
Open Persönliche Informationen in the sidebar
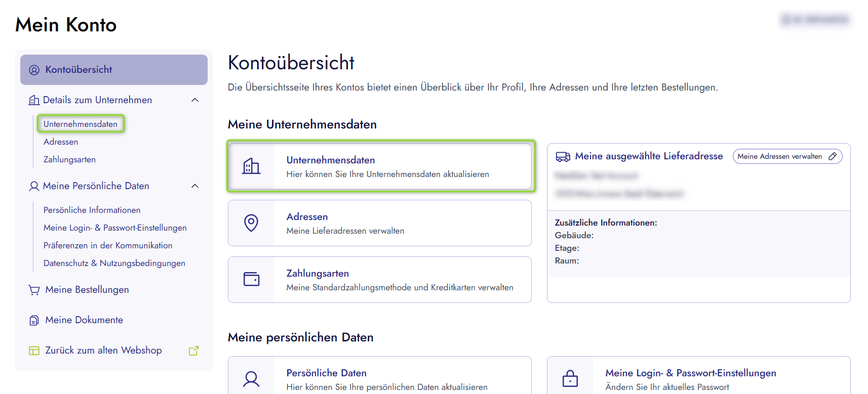click(x=92, y=210)
